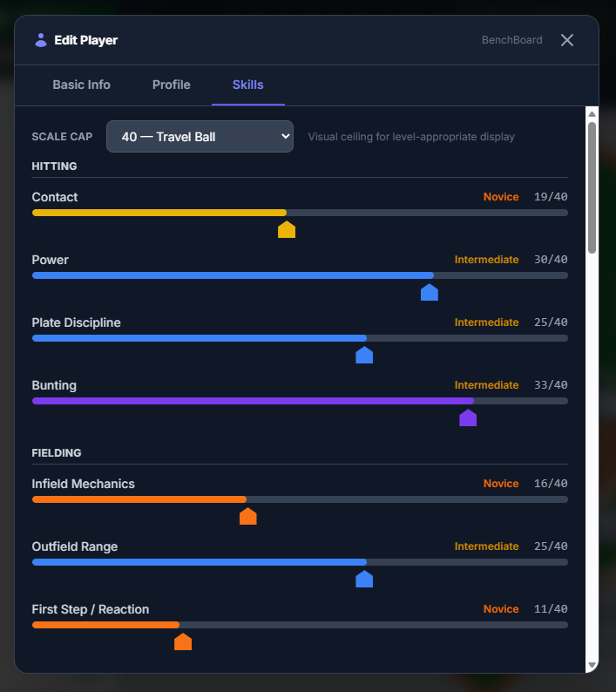616x692 pixels.
Task: Click the scrollbar up arrow
Action: click(x=592, y=113)
